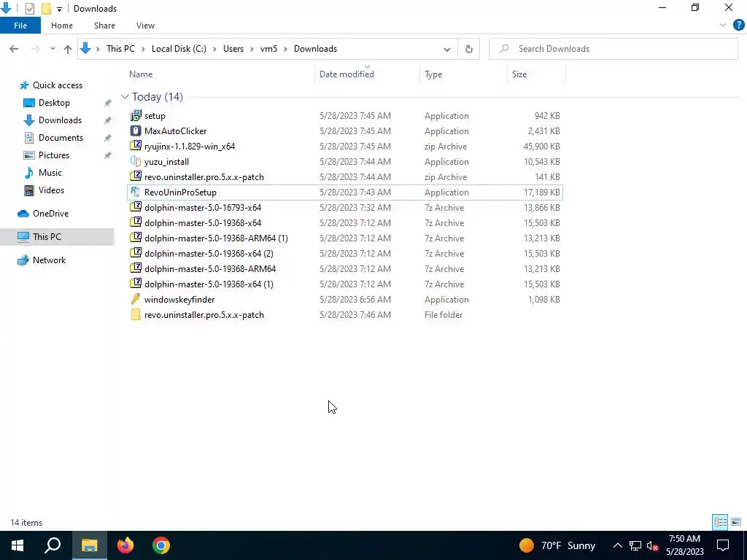Select dolphin-master-5.0-19368-x64 (1) archive icon

coord(136,284)
